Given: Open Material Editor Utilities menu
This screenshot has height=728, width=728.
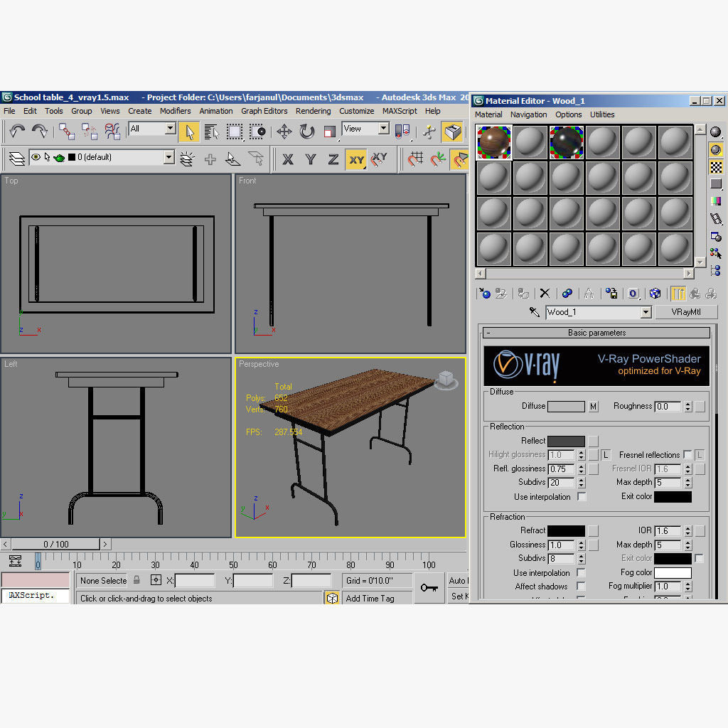Looking at the screenshot, I should (602, 114).
